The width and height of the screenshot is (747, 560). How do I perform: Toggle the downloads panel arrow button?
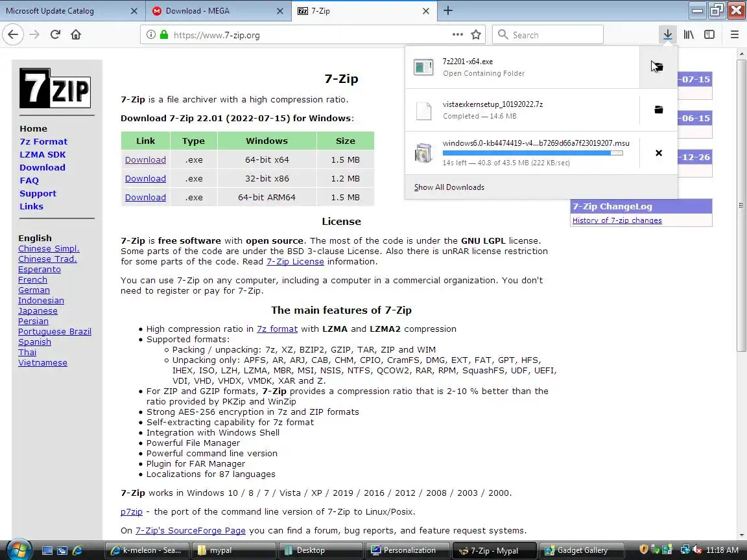coord(667,35)
